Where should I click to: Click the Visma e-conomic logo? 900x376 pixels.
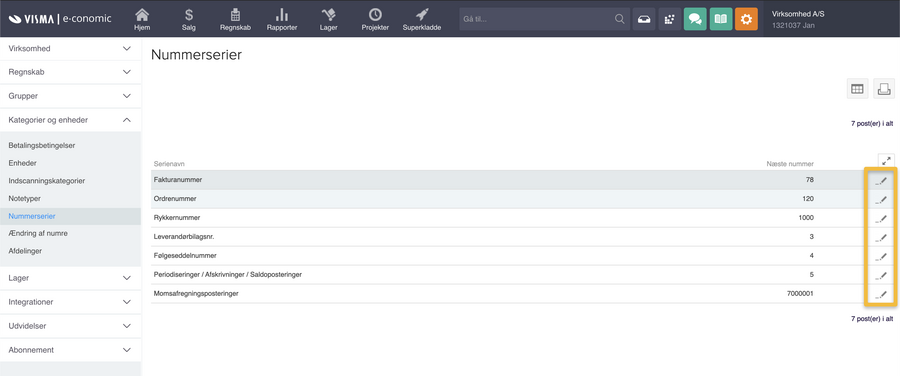click(x=60, y=19)
